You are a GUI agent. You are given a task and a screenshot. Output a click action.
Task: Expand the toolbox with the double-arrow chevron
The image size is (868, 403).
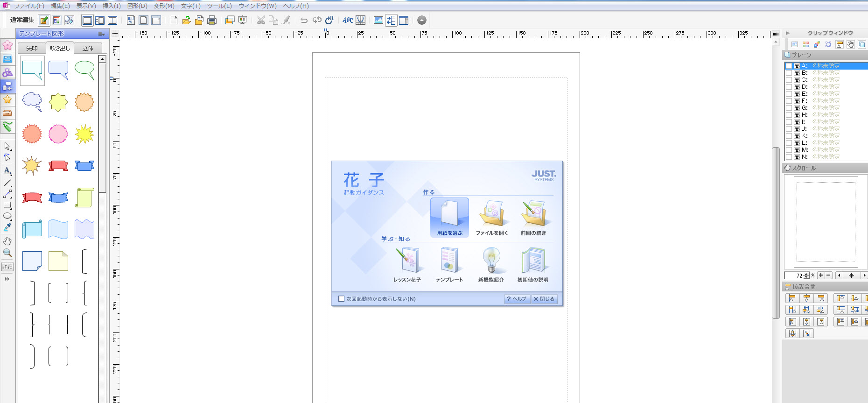tap(7, 279)
